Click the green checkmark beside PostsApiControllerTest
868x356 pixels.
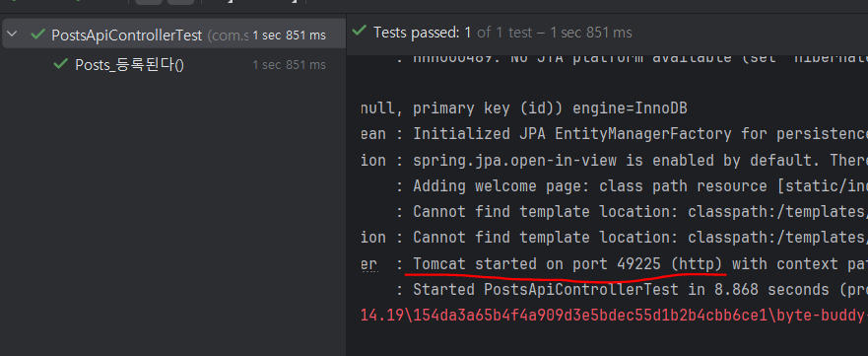pos(38,35)
